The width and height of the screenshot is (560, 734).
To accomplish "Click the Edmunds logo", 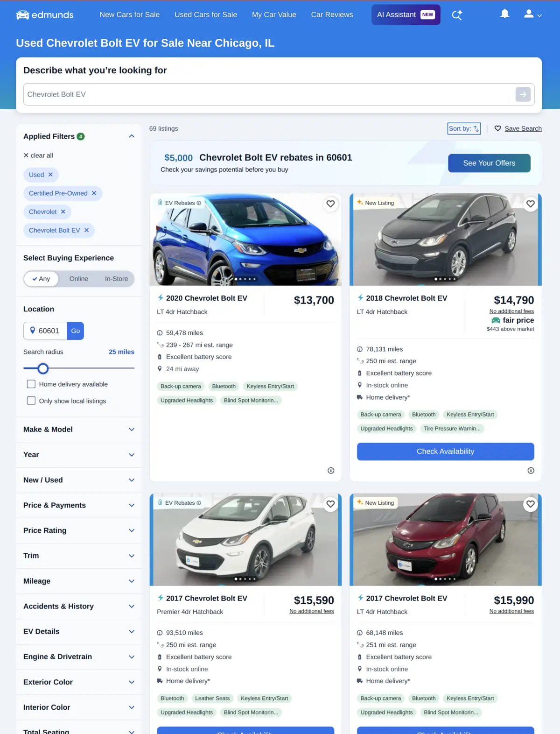I will click(45, 15).
